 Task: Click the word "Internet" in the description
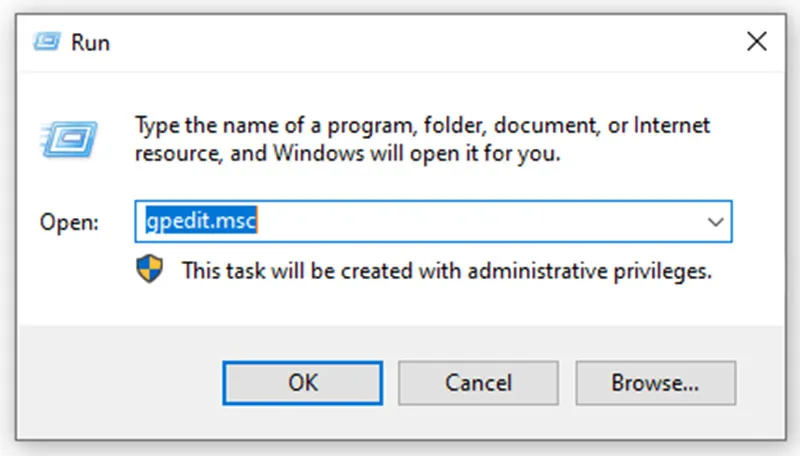671,125
